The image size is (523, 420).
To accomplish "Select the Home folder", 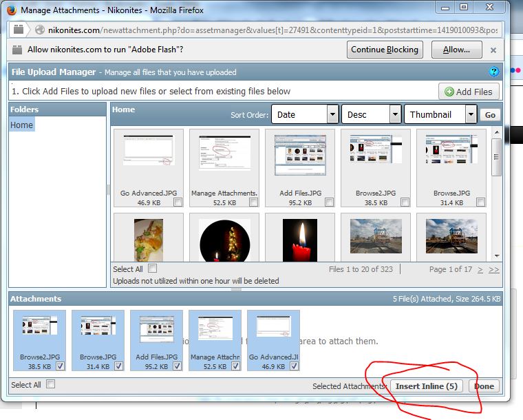I will point(21,125).
